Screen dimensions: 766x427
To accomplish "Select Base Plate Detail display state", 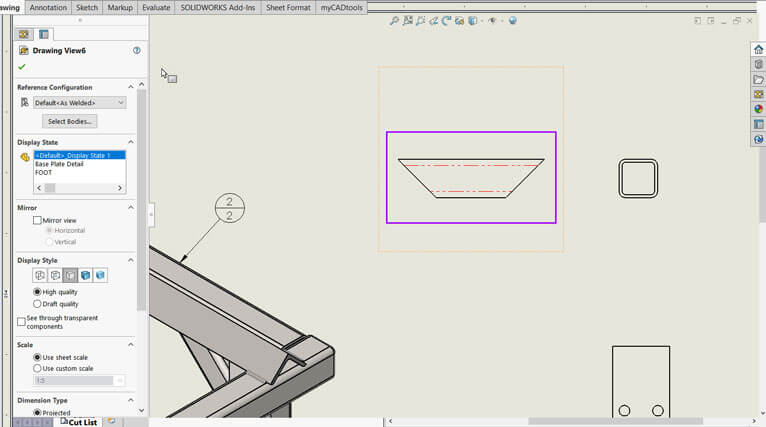I will [59, 164].
